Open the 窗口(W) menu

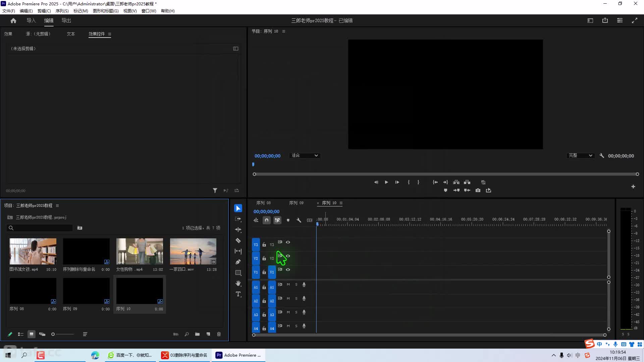(149, 11)
